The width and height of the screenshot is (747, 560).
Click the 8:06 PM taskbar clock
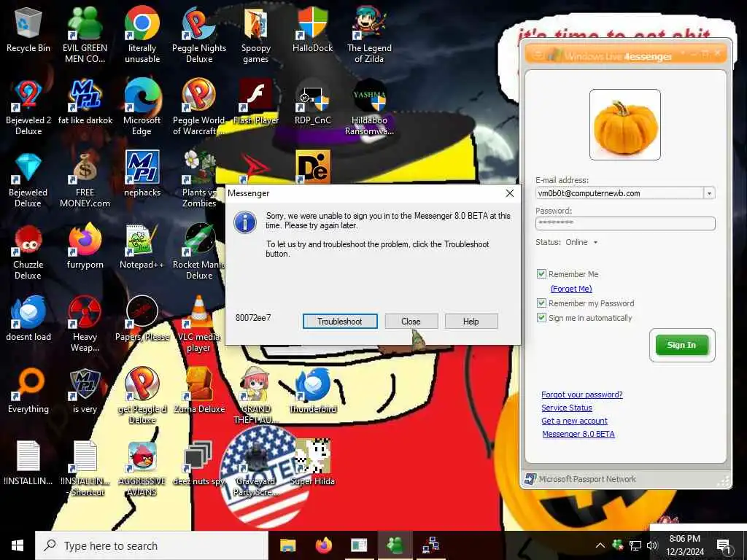684,545
